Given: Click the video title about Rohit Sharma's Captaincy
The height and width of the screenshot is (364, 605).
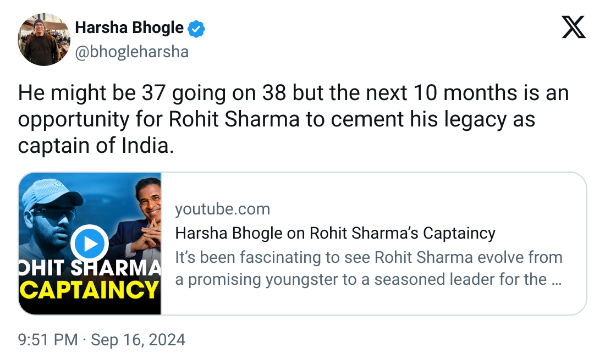Looking at the screenshot, I should tap(334, 233).
